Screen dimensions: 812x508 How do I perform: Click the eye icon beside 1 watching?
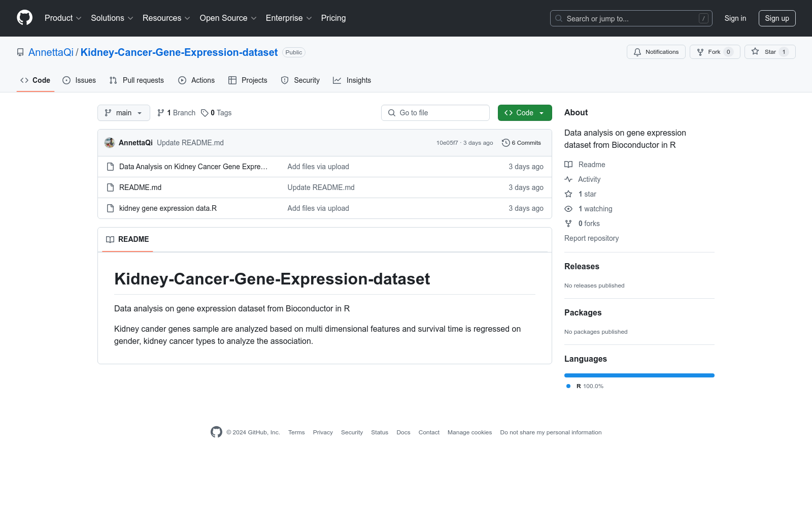[568, 209]
